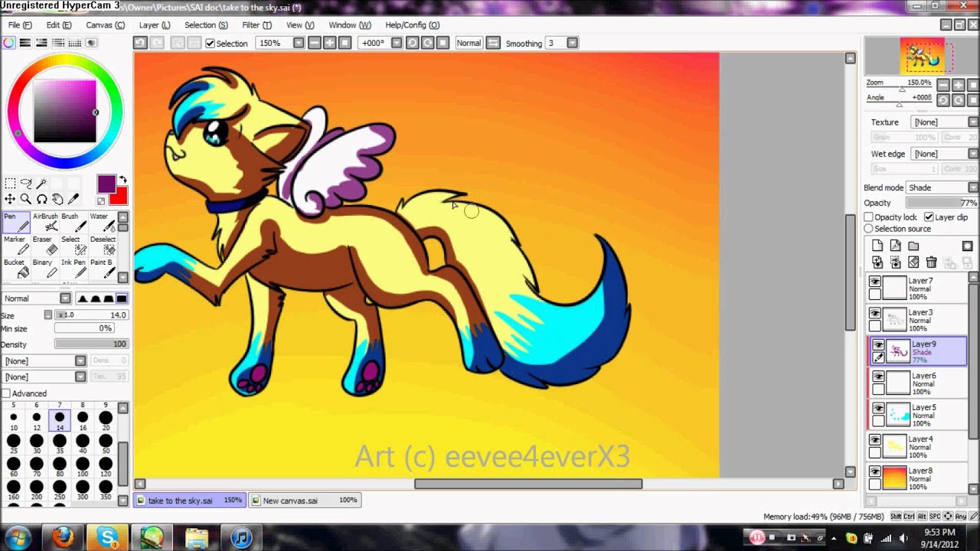Select the move layer tool
Image resolution: width=980 pixels, height=551 pixels.
point(10,199)
